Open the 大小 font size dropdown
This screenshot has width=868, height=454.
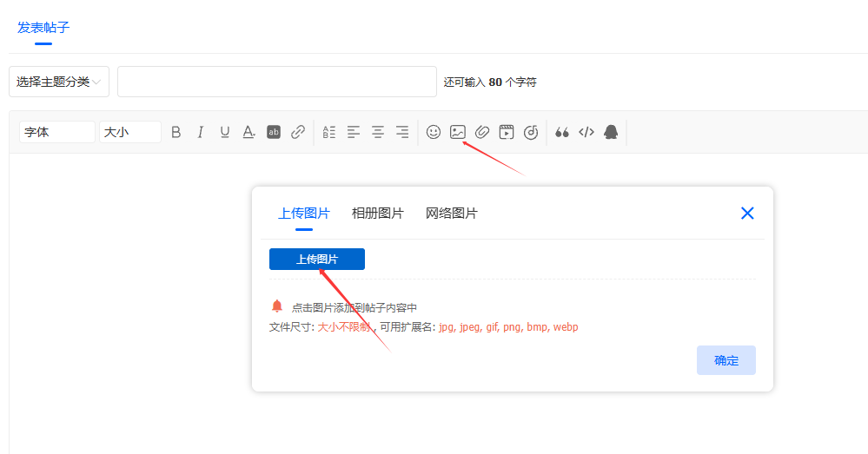(x=130, y=132)
